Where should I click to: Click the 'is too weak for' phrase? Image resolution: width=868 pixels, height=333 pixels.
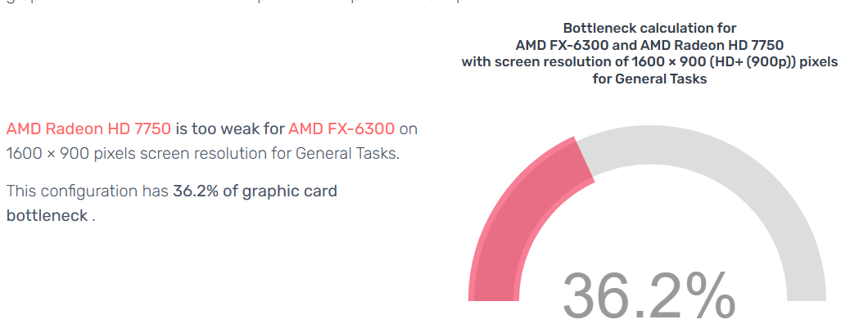pos(230,129)
